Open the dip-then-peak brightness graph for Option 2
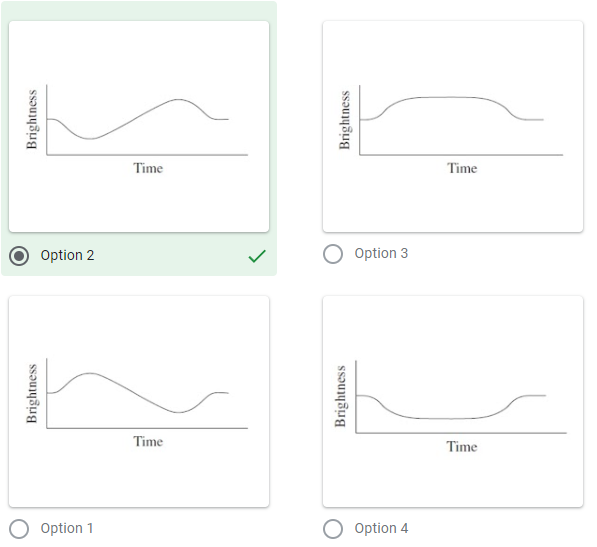This screenshot has width=597, height=547. [139, 126]
